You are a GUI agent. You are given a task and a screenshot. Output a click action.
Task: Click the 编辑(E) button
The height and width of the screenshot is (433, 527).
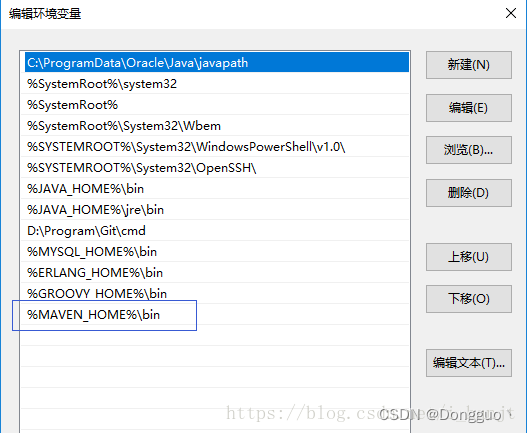point(469,108)
